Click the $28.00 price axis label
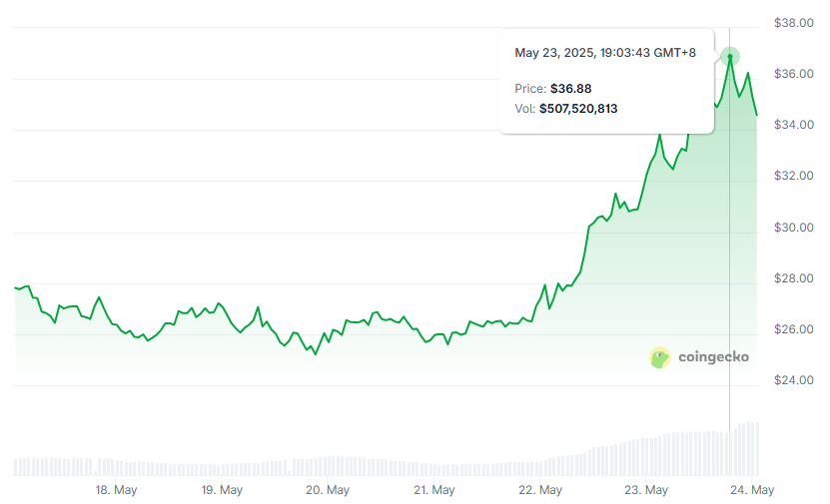830x504 pixels. (793, 278)
